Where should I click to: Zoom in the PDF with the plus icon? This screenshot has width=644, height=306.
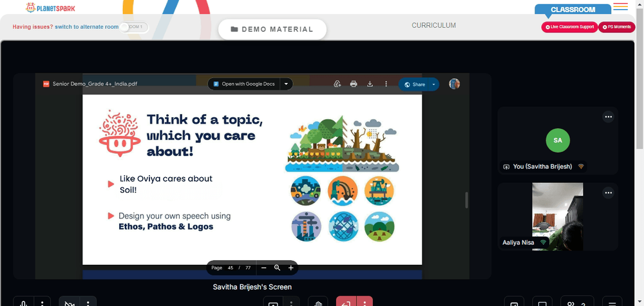pyautogui.click(x=291, y=268)
